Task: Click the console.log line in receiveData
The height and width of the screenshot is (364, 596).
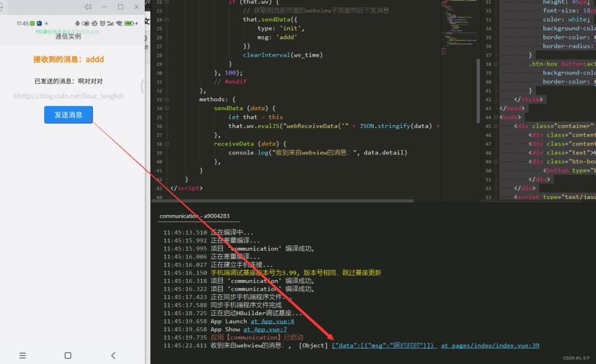Action: 318,153
